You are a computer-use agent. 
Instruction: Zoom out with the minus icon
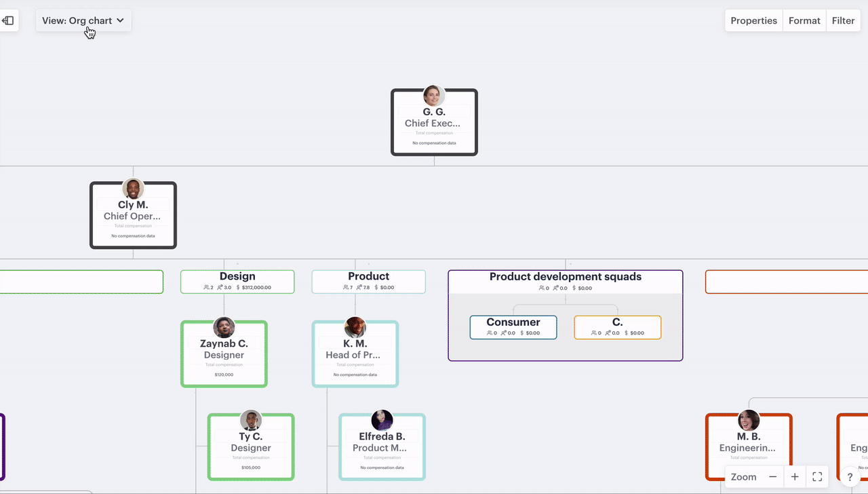772,477
